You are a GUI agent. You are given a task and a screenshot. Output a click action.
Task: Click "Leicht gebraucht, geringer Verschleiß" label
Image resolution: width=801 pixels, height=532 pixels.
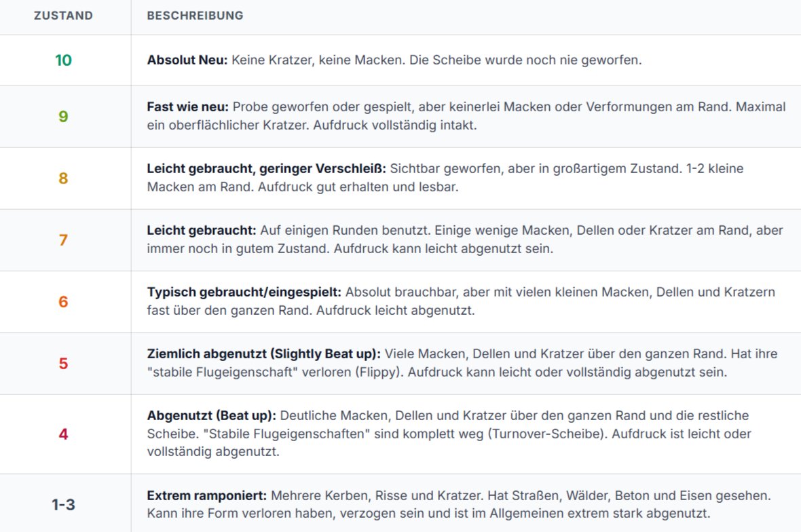coord(267,169)
